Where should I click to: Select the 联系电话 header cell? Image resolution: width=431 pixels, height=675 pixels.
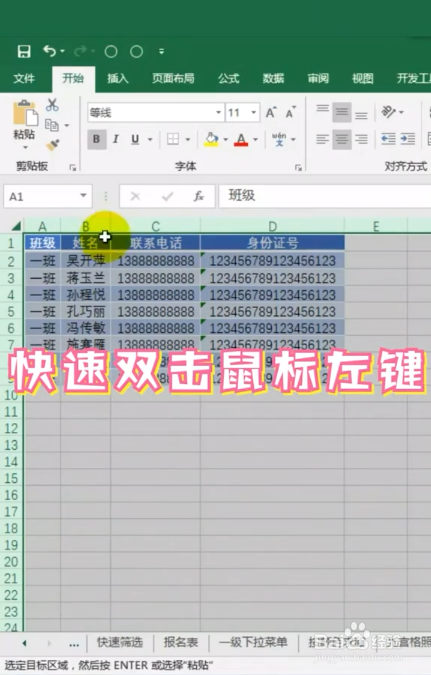155,243
